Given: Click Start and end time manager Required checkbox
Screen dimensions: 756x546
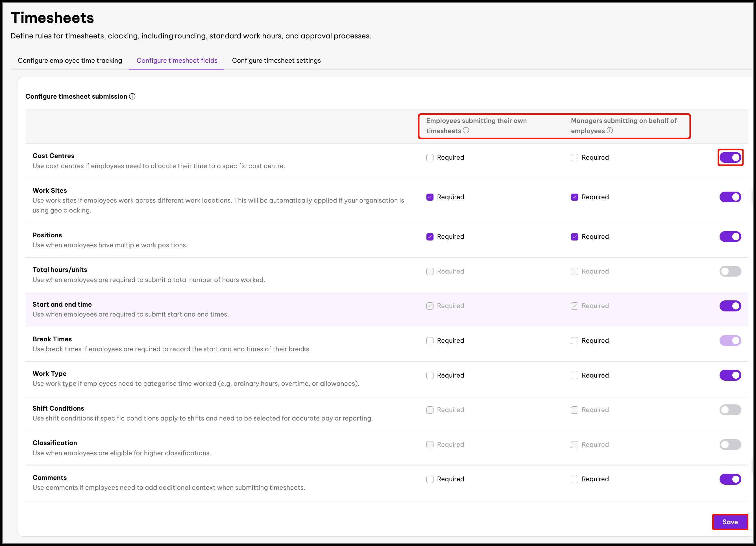Looking at the screenshot, I should [575, 306].
